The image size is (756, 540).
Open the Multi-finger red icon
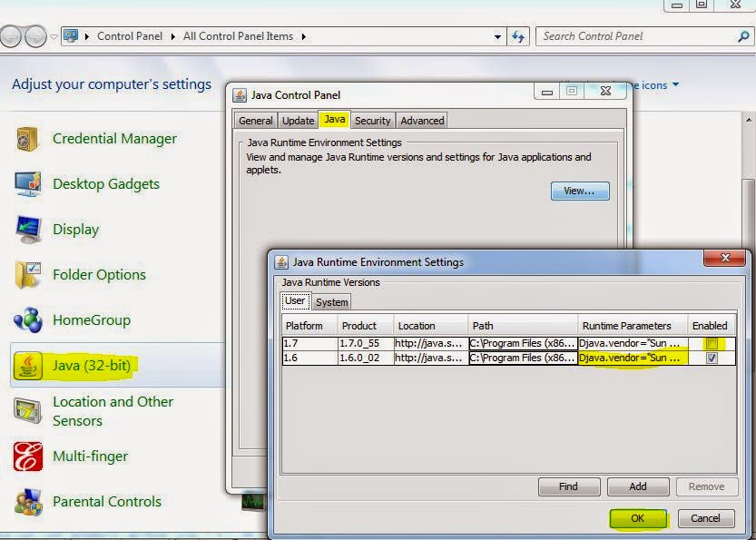pos(28,457)
